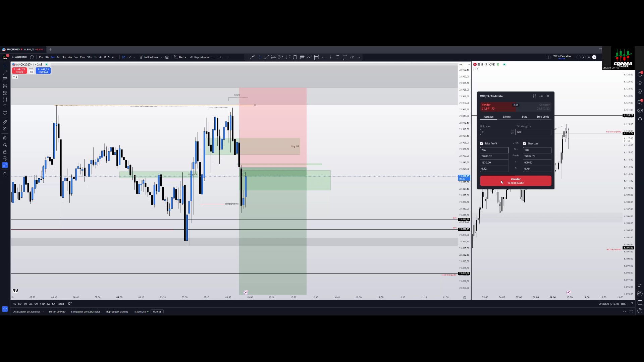Open calculator icon in Unidades field
The height and width of the screenshot is (362, 644).
point(513,132)
